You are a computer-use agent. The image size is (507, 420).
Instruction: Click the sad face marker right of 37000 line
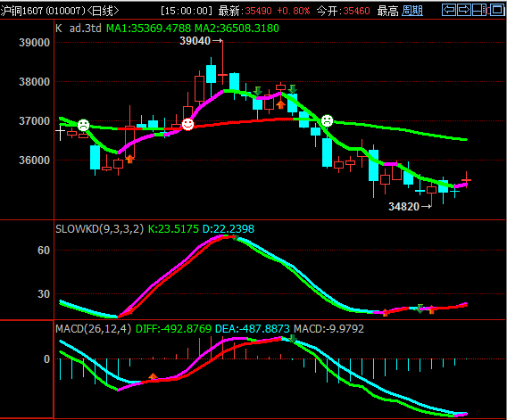click(x=327, y=121)
